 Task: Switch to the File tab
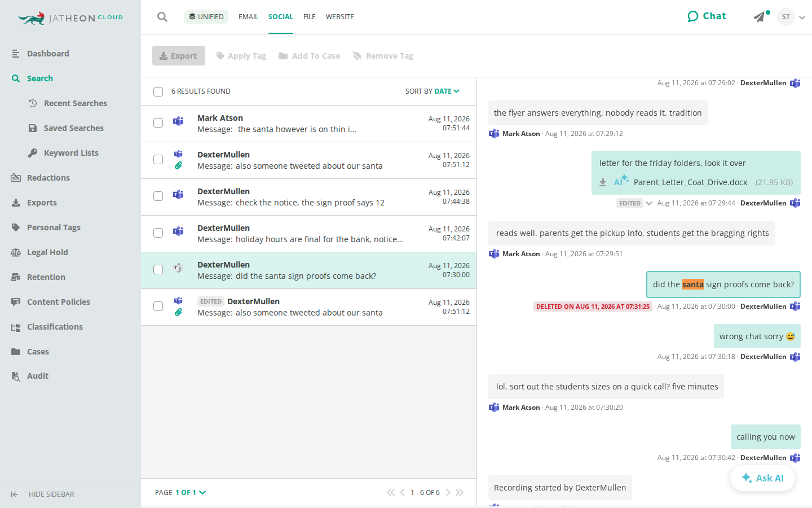[x=310, y=17]
